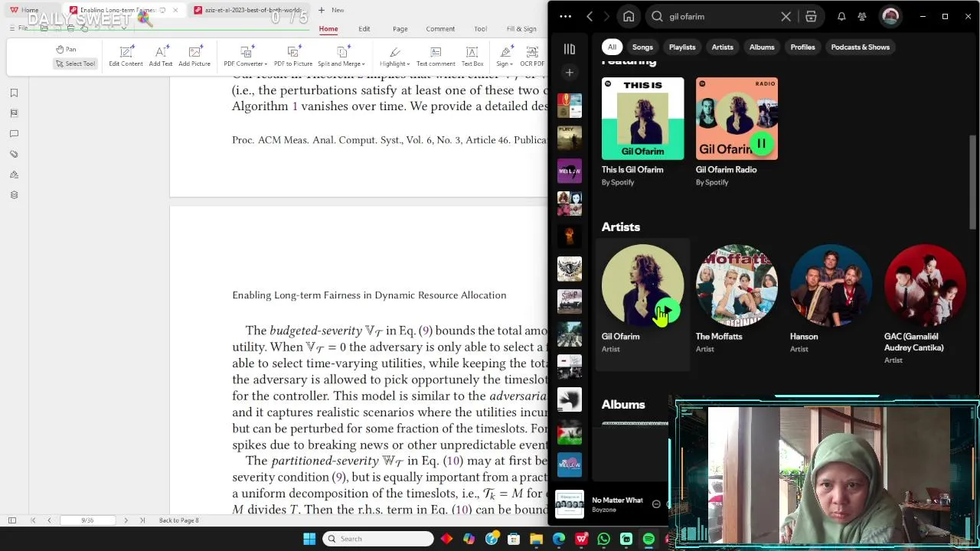Open the Edit ribbon tab
Viewport: 980px width, 551px height.
click(x=364, y=29)
